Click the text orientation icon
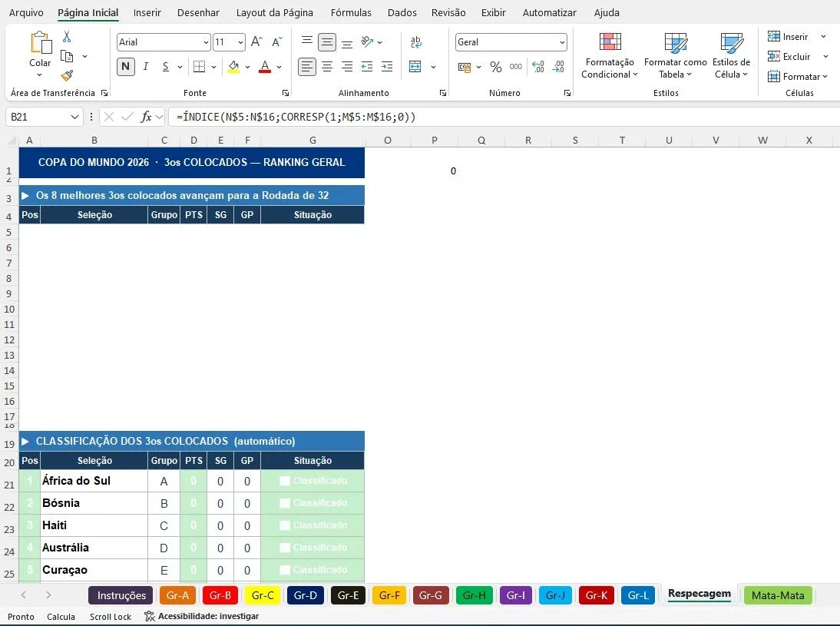 pyautogui.click(x=367, y=41)
